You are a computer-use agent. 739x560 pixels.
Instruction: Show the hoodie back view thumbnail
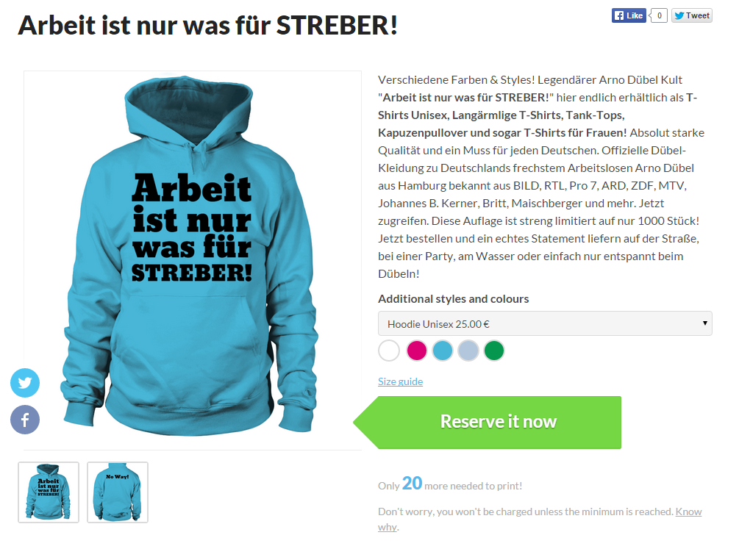click(118, 492)
